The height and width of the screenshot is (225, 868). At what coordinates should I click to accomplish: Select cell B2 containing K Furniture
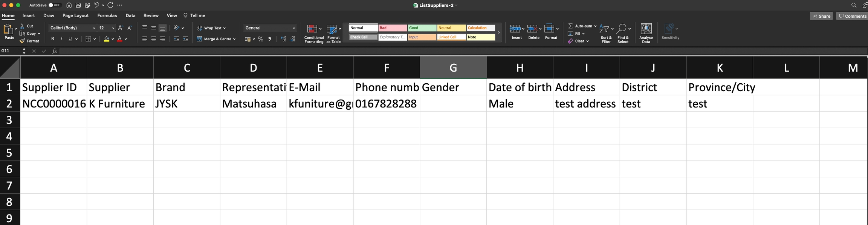point(120,104)
